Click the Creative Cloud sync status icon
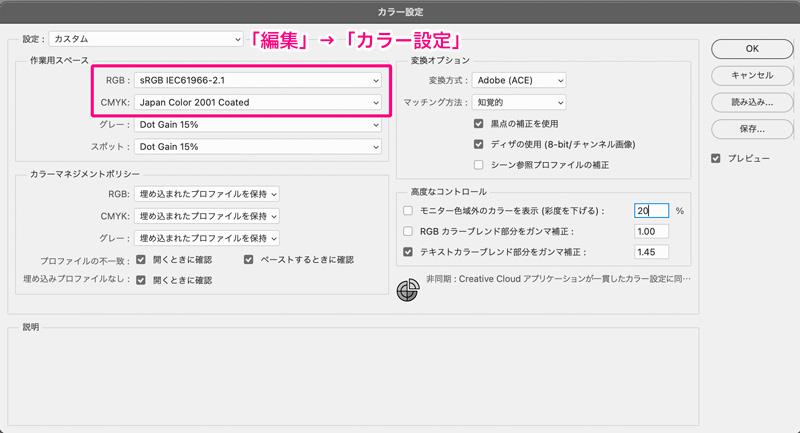Screen dimensions: 800x433 (x=407, y=290)
